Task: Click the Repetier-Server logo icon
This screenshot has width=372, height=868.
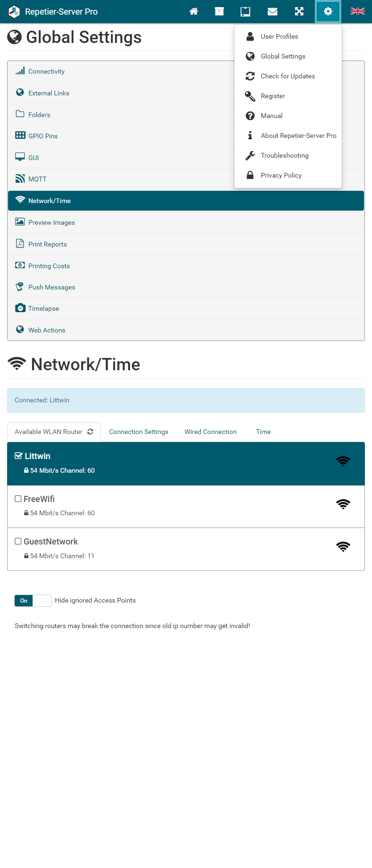Action: tap(14, 12)
